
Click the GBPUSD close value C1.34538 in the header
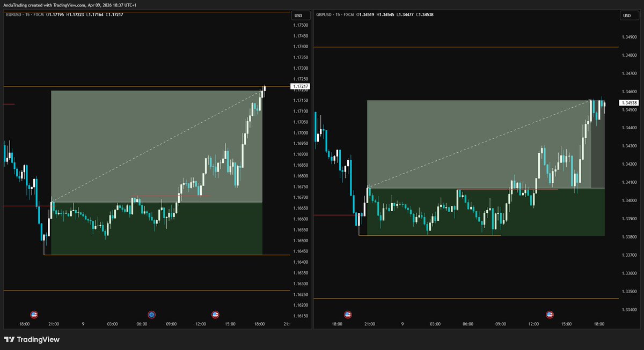(425, 14)
